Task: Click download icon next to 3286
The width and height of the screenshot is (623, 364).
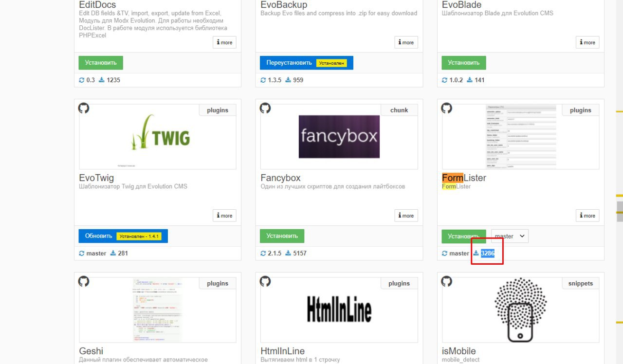Action: pos(476,253)
